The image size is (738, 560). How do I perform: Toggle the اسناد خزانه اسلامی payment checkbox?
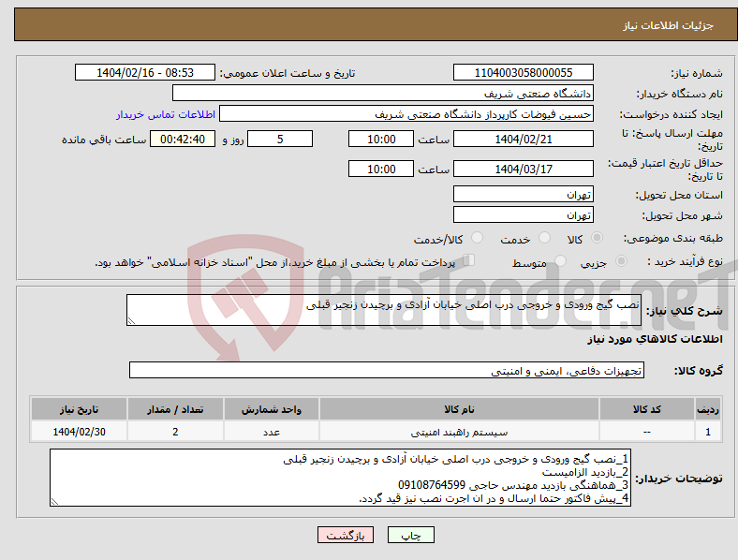[x=469, y=260]
